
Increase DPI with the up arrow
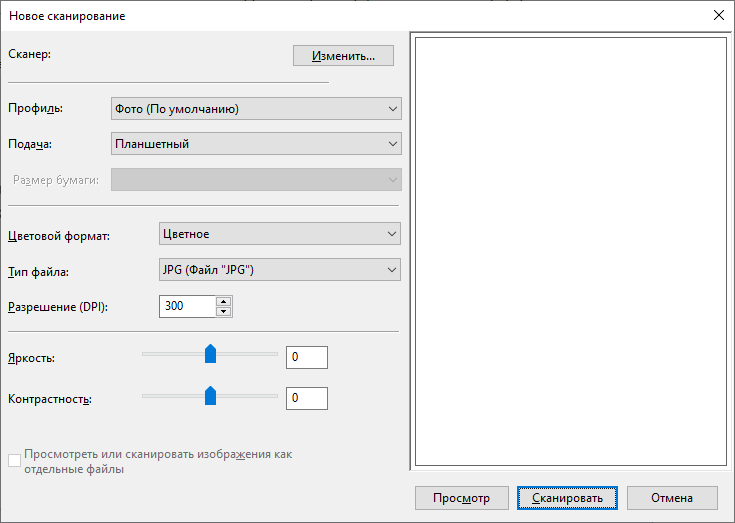tap(224, 302)
